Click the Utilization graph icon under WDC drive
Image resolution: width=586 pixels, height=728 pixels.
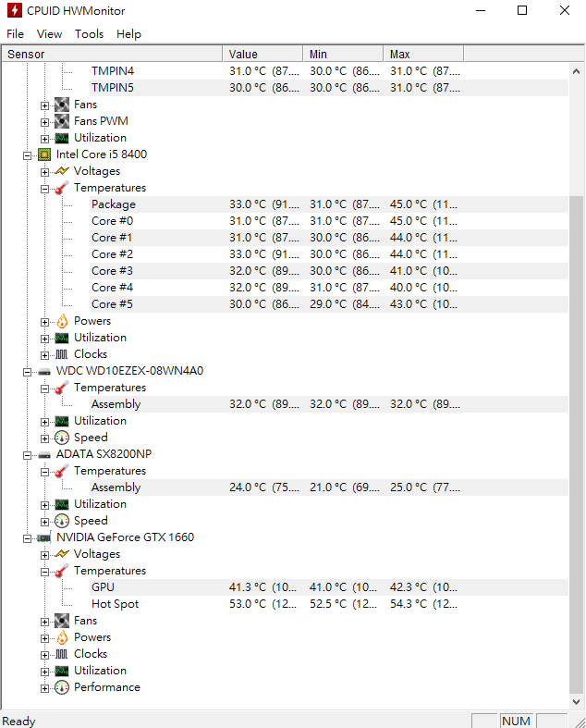62,421
